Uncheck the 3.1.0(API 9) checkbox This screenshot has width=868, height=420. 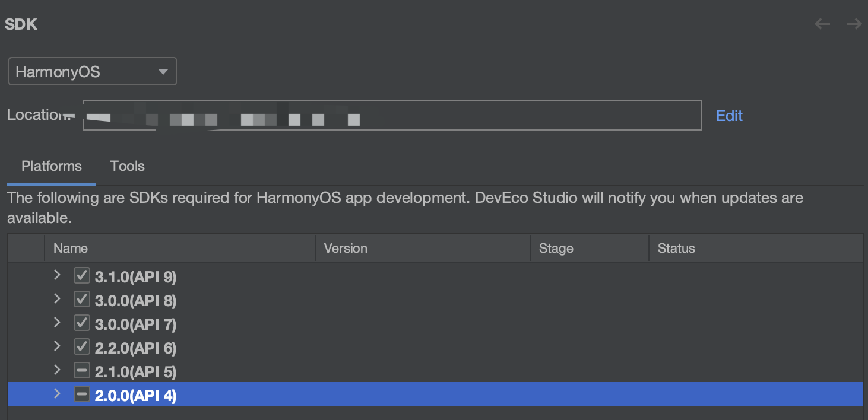pyautogui.click(x=82, y=275)
